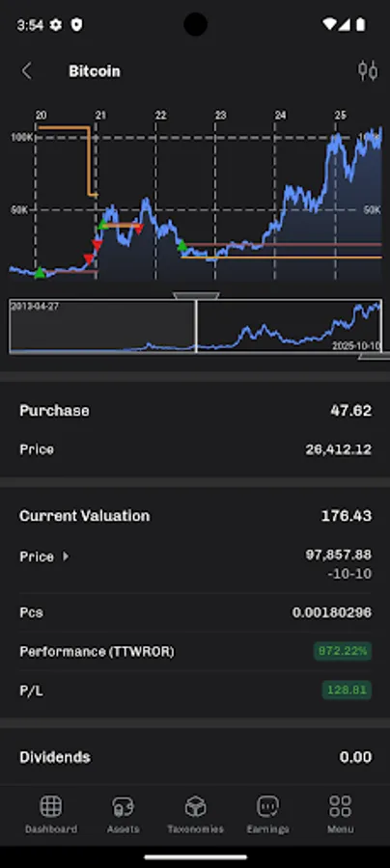Tap the settings gear in status bar

click(x=56, y=25)
